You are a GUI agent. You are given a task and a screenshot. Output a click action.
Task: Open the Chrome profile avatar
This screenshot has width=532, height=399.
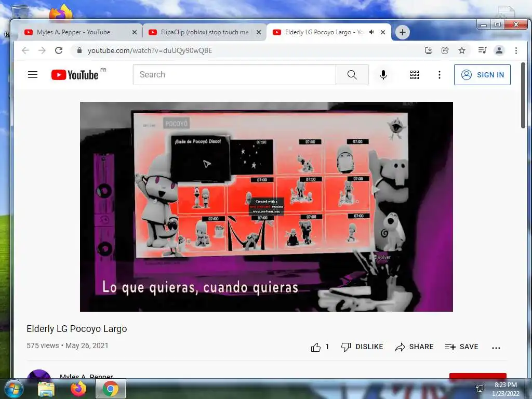tap(499, 50)
